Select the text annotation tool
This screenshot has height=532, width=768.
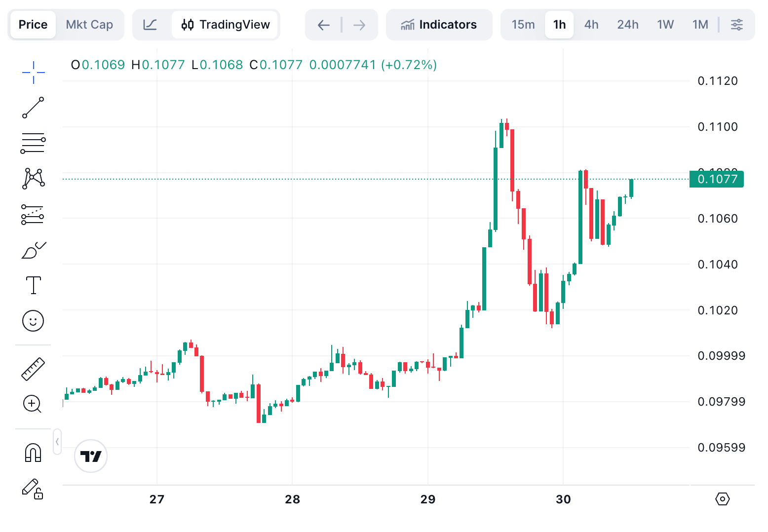coord(33,285)
